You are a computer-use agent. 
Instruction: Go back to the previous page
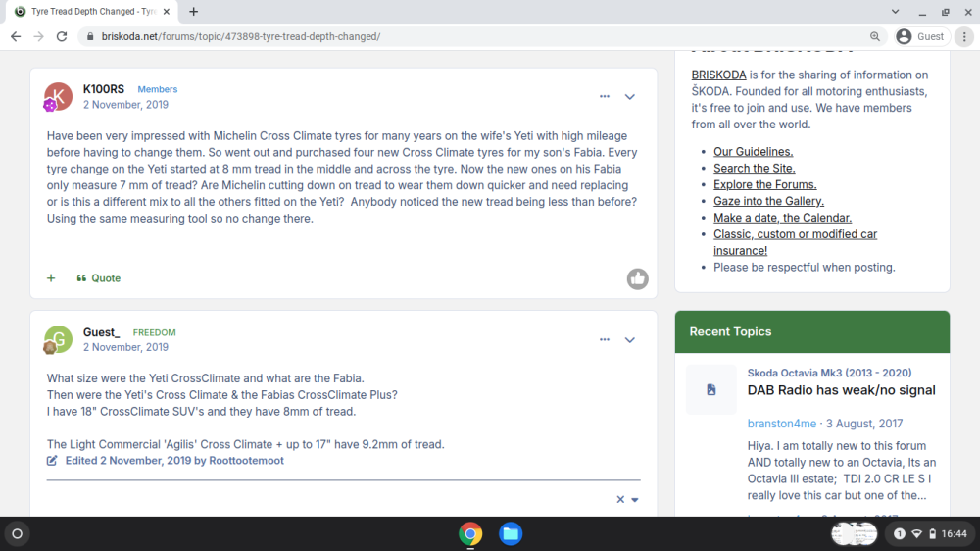[16, 36]
